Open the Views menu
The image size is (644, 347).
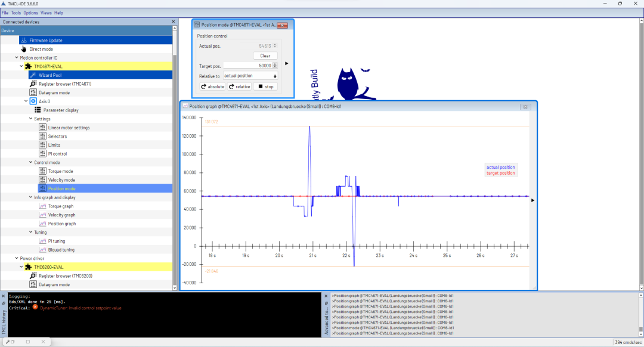(46, 13)
